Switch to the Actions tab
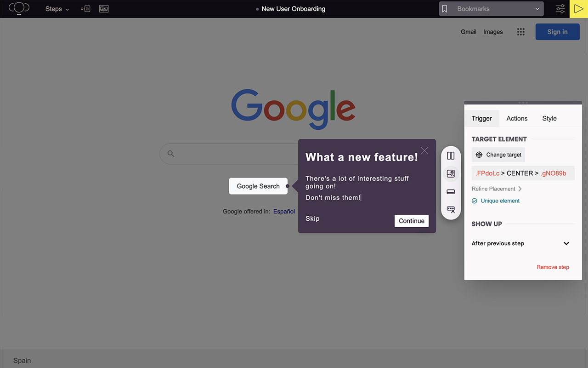 [x=517, y=118]
